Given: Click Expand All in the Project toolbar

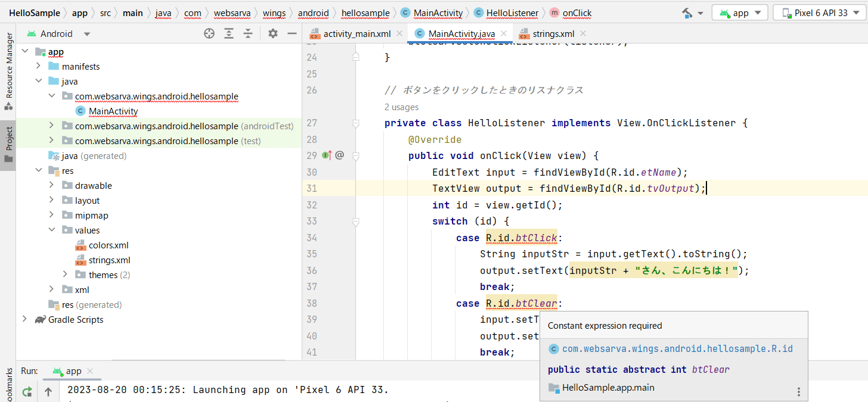Looking at the screenshot, I should point(229,33).
